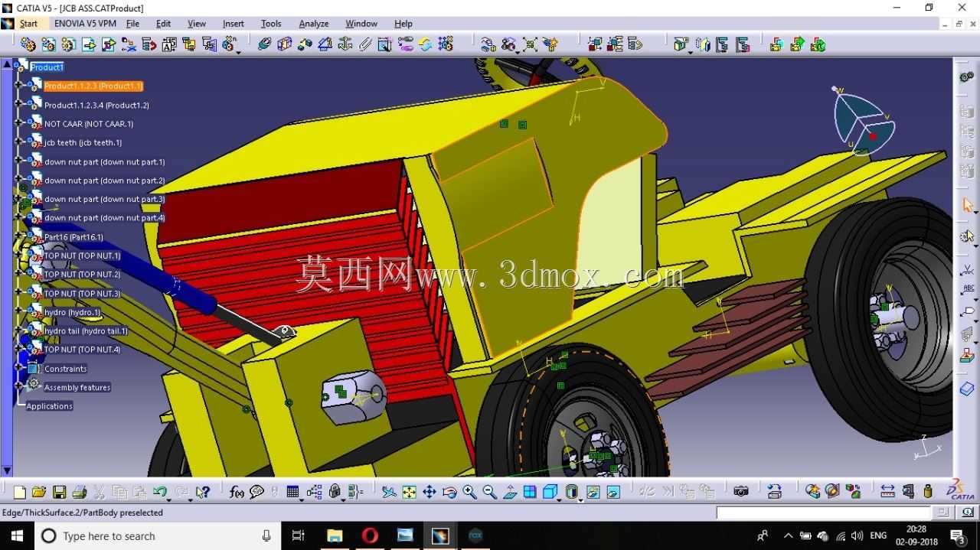Click the What's This help icon
The width and height of the screenshot is (980, 550).
click(x=202, y=492)
